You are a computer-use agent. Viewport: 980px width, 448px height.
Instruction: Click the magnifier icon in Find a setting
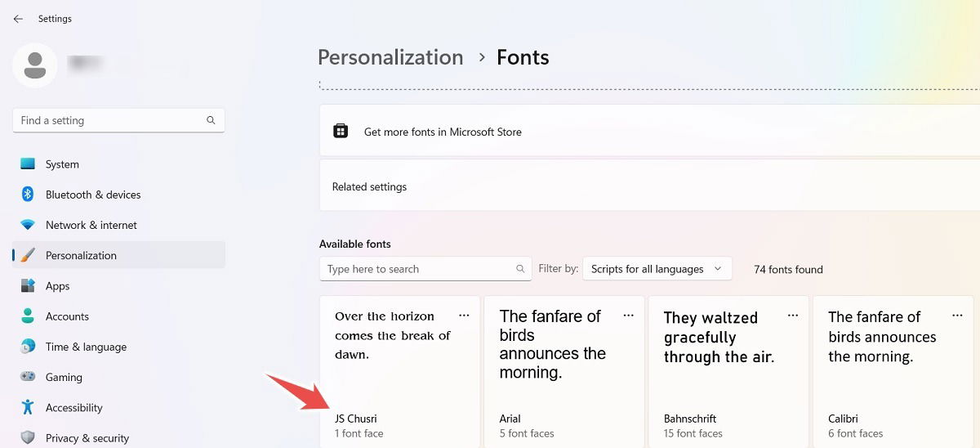(211, 120)
